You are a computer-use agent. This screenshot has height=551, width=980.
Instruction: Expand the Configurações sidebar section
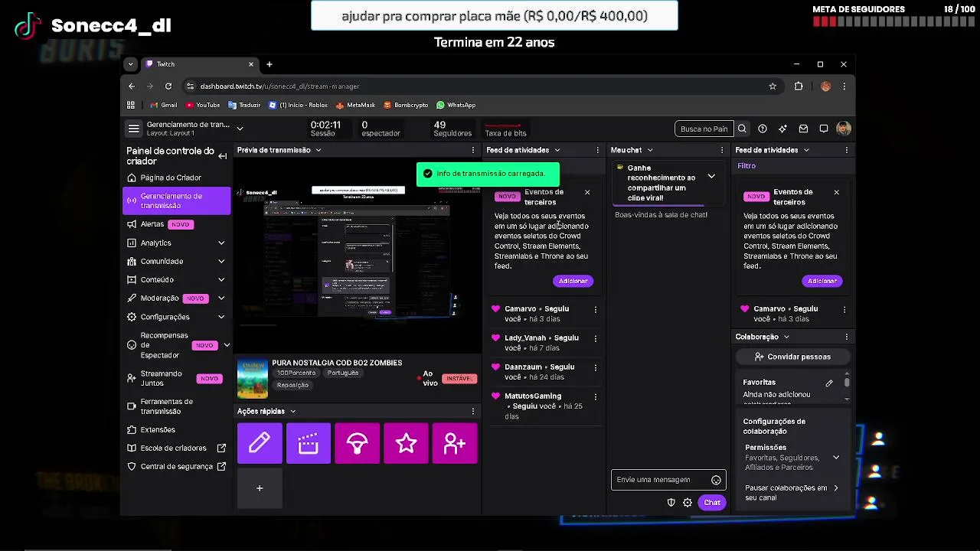(221, 316)
